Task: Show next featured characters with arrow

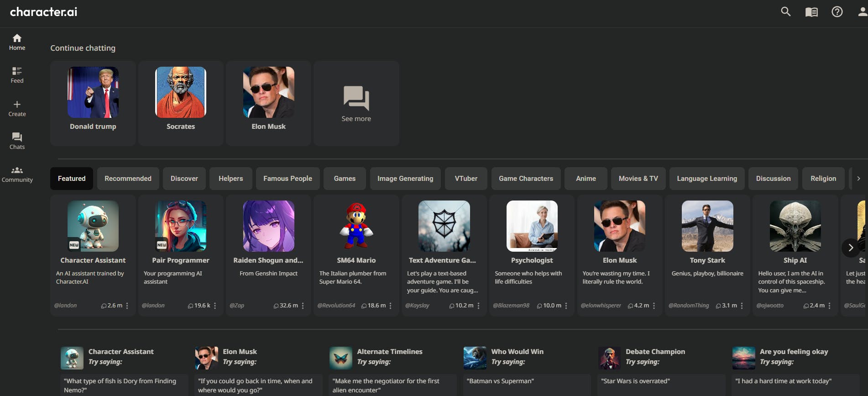Action: tap(851, 248)
